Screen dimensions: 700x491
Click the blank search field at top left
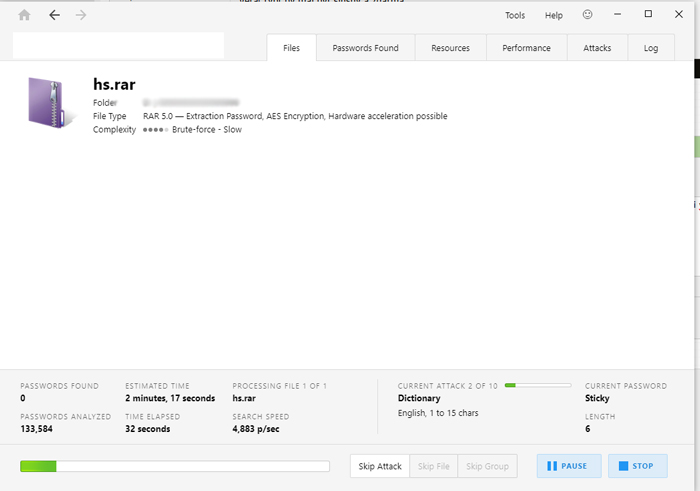point(118,46)
